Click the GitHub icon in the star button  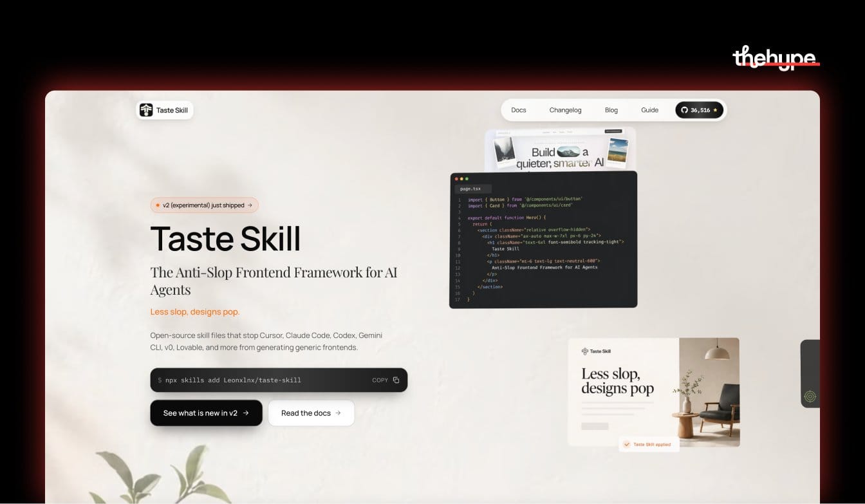(x=684, y=110)
